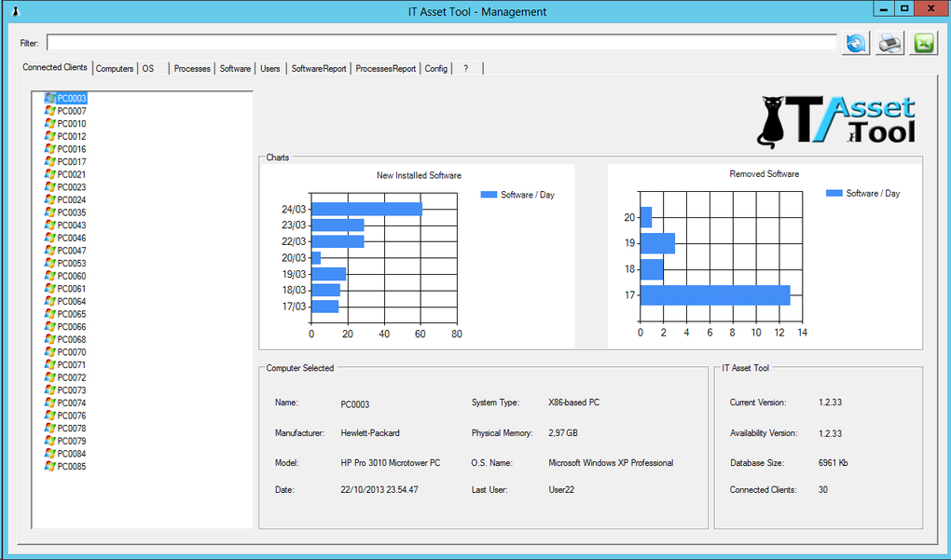Screen dimensions: 951x560
Task: Click New Installed Software legend swatch
Action: tap(489, 195)
